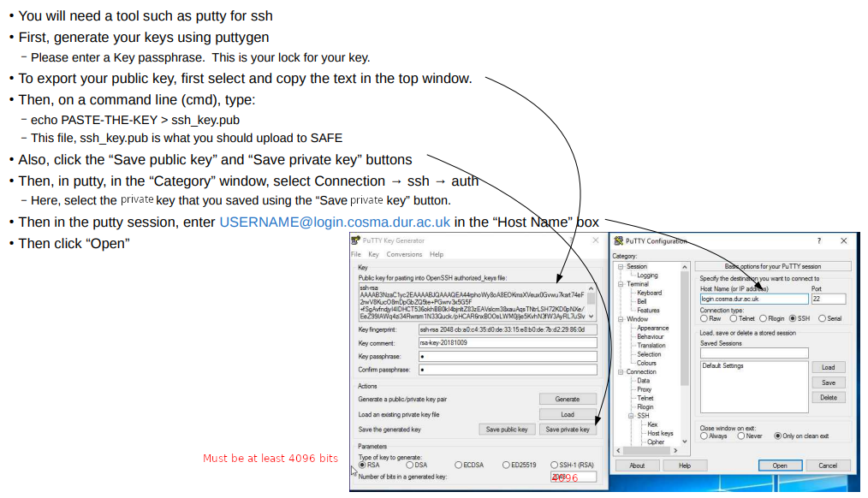The width and height of the screenshot is (868, 498).
Task: Click Delete beside Saved Sessions list
Action: tap(828, 398)
